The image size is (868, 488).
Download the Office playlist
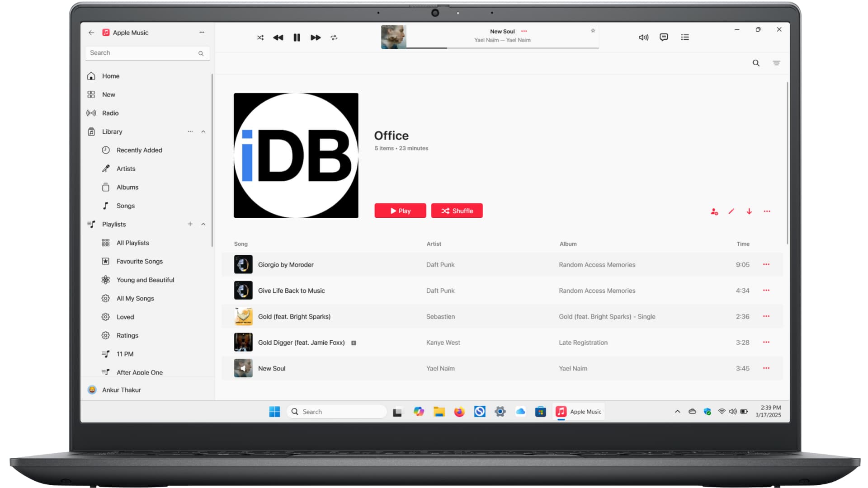pos(749,211)
